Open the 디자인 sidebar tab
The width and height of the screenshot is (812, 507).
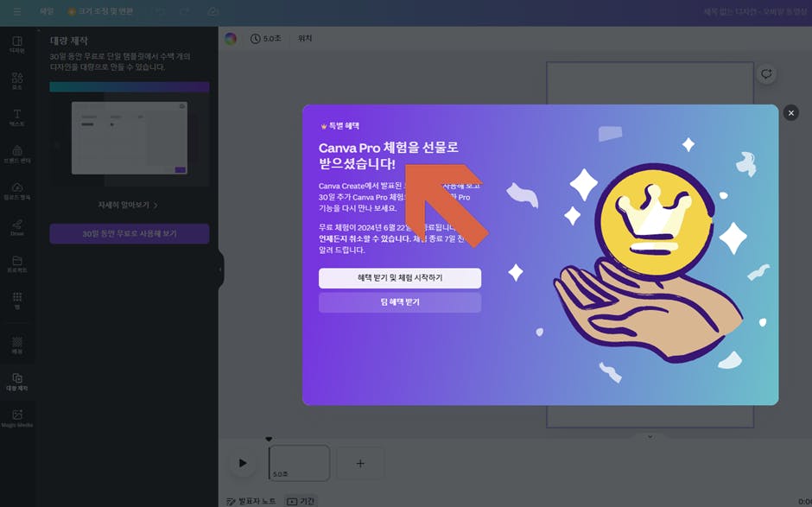tap(17, 45)
